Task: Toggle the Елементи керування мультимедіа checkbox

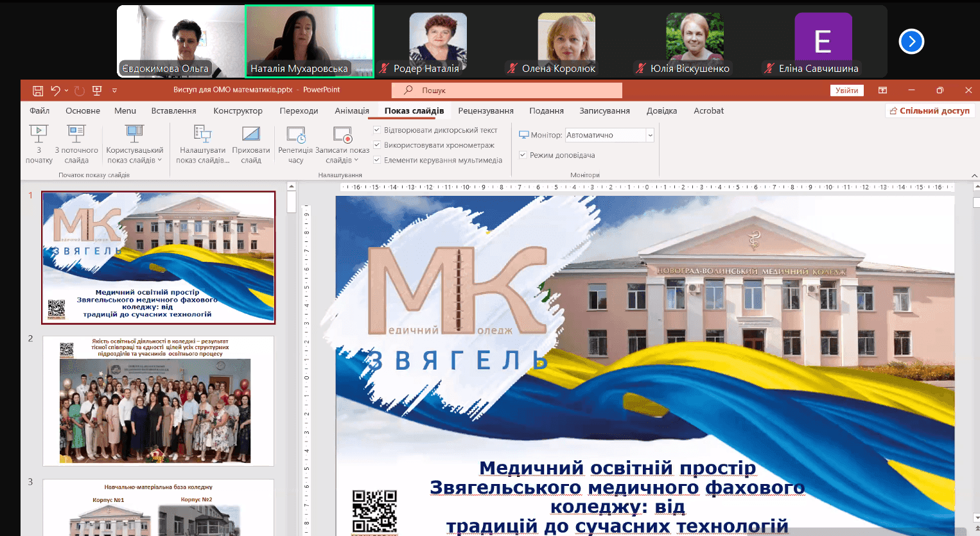Action: (x=377, y=160)
